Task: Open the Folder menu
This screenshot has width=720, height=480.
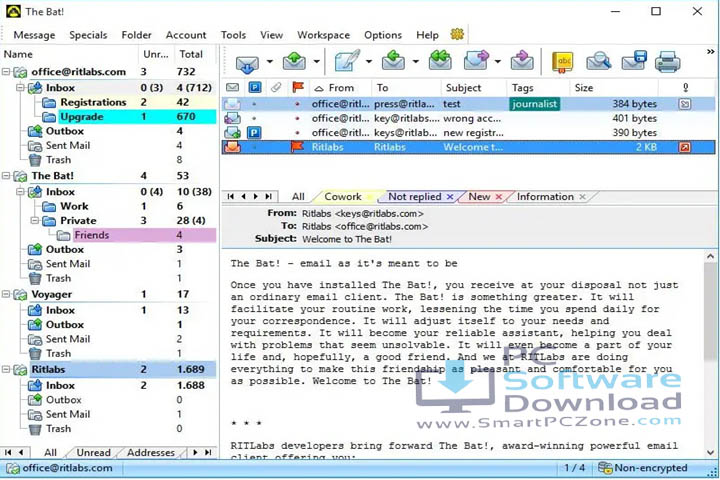Action: [x=136, y=35]
